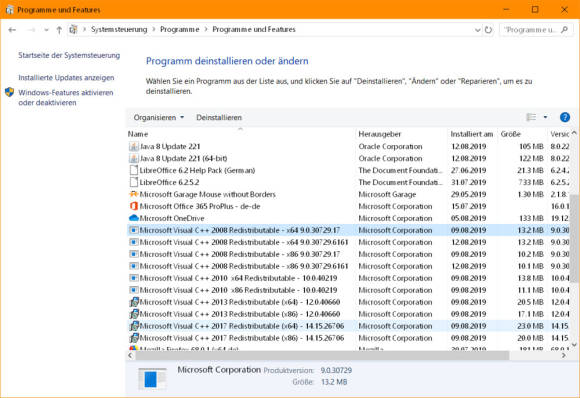The image size is (580, 398).
Task: Go up one level with up arrow
Action: [59, 30]
